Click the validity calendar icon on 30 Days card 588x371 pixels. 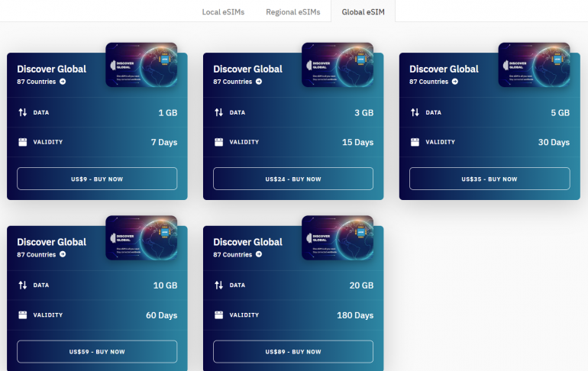pyautogui.click(x=415, y=142)
